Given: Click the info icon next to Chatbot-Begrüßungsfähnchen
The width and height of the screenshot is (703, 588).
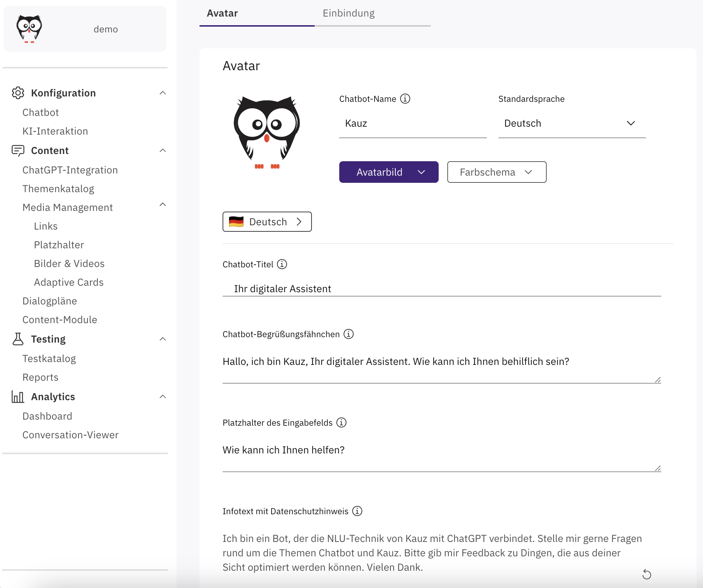Looking at the screenshot, I should (349, 334).
